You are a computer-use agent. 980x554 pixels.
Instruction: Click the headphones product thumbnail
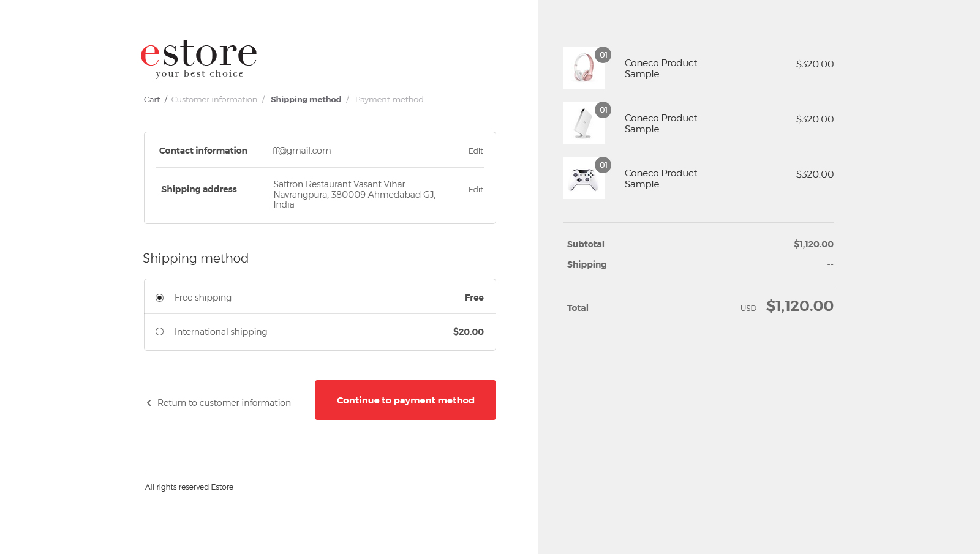pyautogui.click(x=584, y=69)
